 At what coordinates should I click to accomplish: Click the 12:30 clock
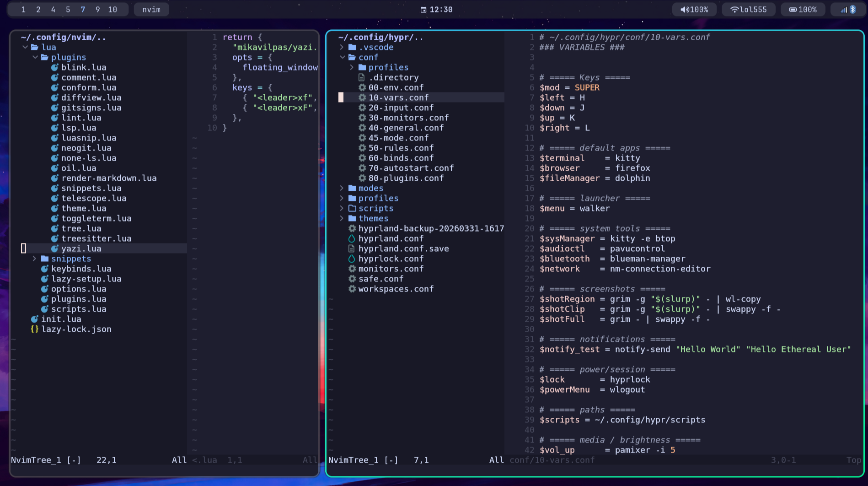(441, 10)
